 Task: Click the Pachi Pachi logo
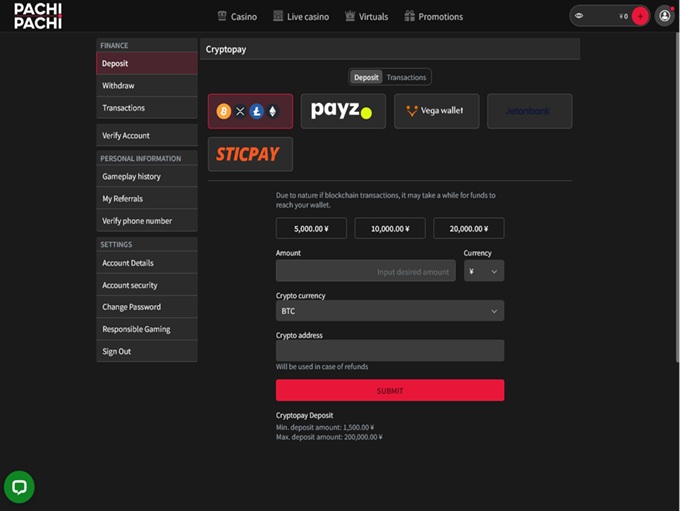coord(38,16)
